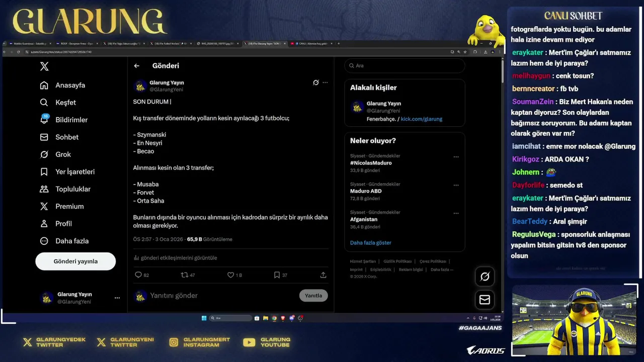Open Glarung Yayın author avatar on post
This screenshot has height=362, width=644.
coord(140,86)
